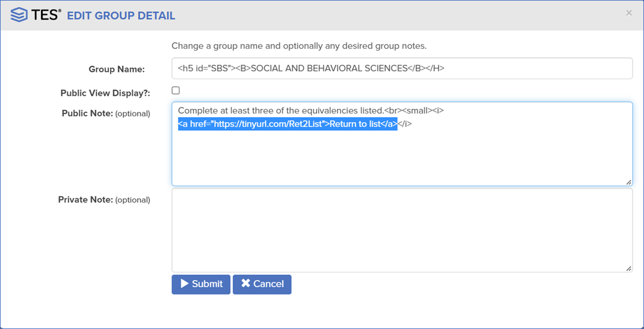Grab the Private Note resize handle
The image size is (644, 329).
[629, 268]
